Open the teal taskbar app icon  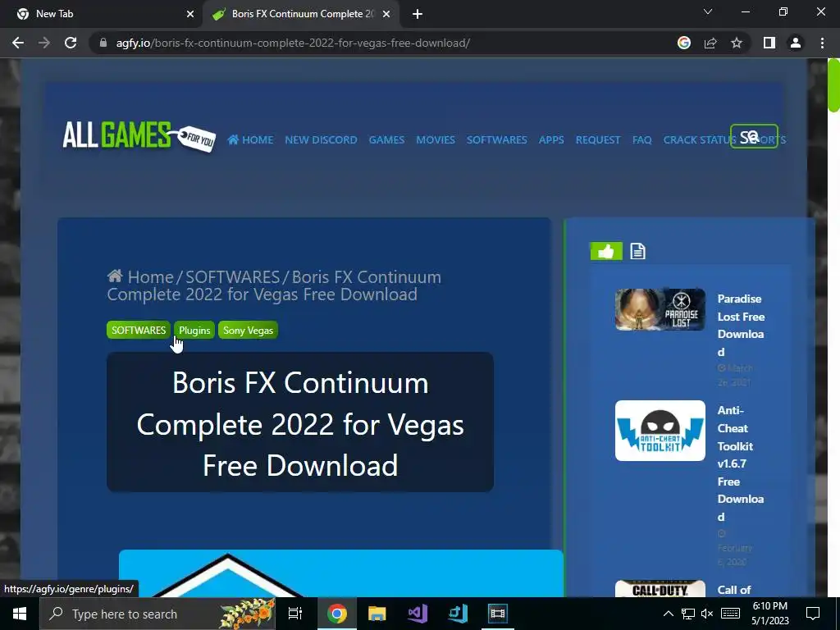(x=458, y=614)
